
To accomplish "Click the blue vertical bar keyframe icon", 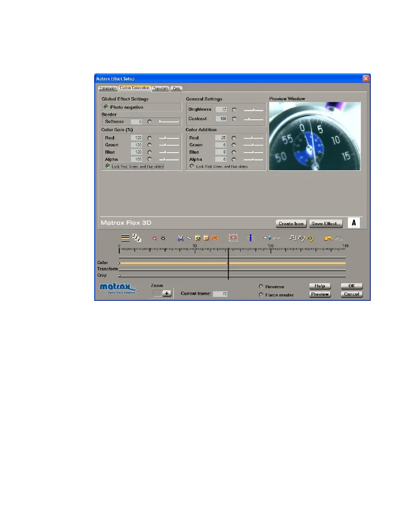I will pyautogui.click(x=250, y=238).
